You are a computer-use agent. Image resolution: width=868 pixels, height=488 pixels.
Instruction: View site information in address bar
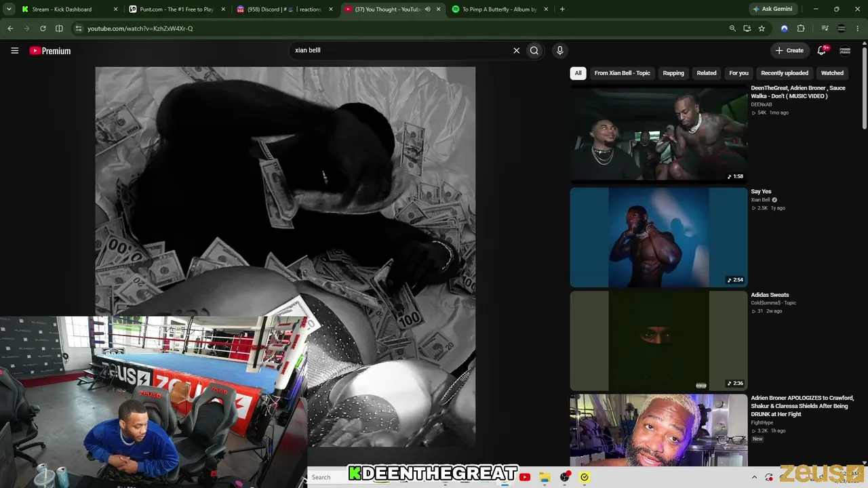[x=79, y=28]
